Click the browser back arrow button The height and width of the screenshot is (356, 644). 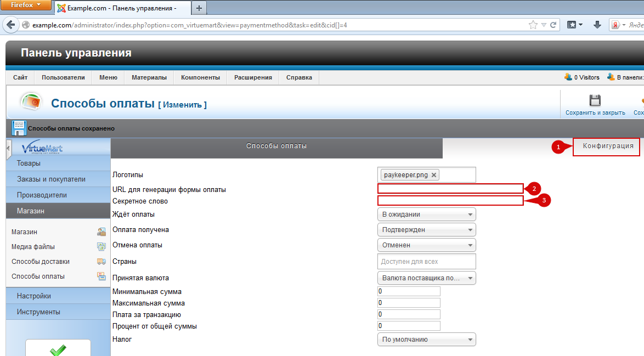[10, 25]
